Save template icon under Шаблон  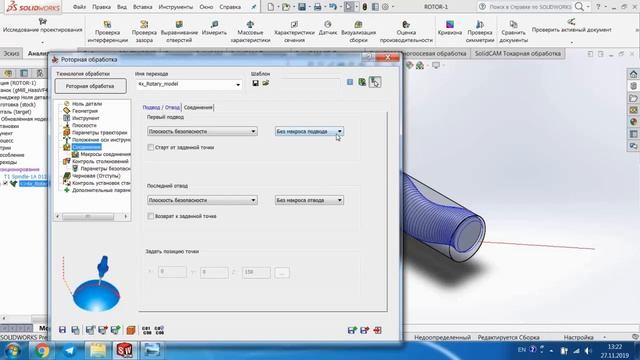[256, 83]
